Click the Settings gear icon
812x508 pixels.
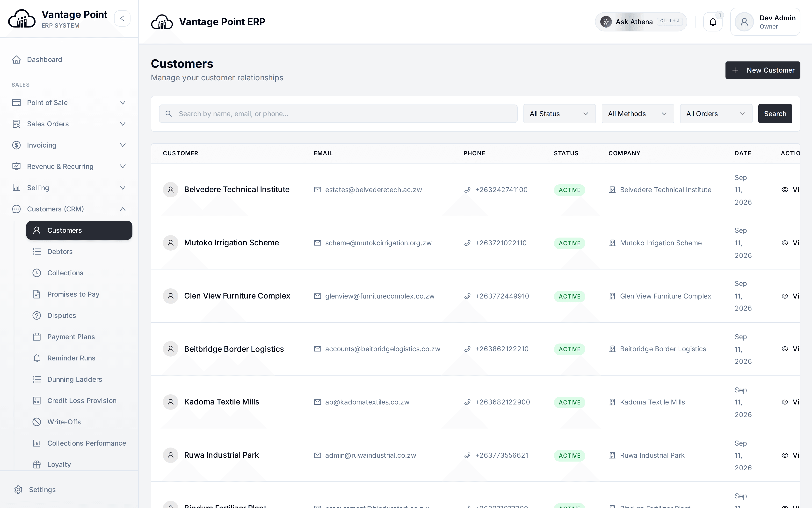[18, 490]
